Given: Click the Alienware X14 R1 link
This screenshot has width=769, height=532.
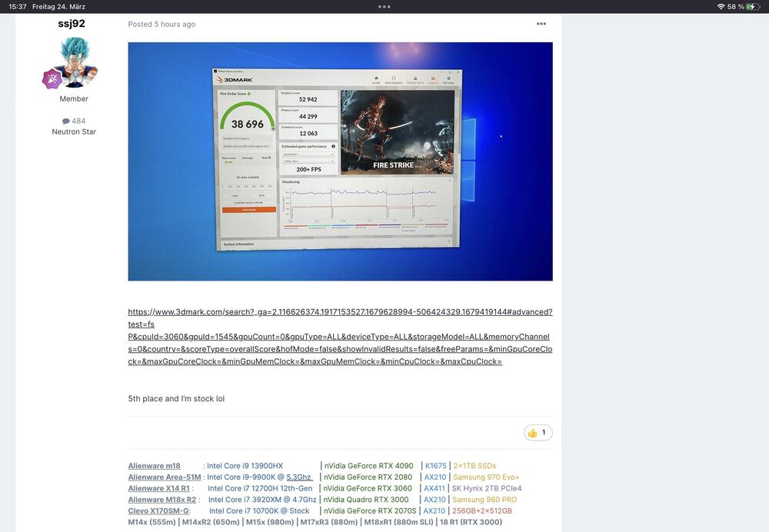Looking at the screenshot, I should click(x=158, y=488).
